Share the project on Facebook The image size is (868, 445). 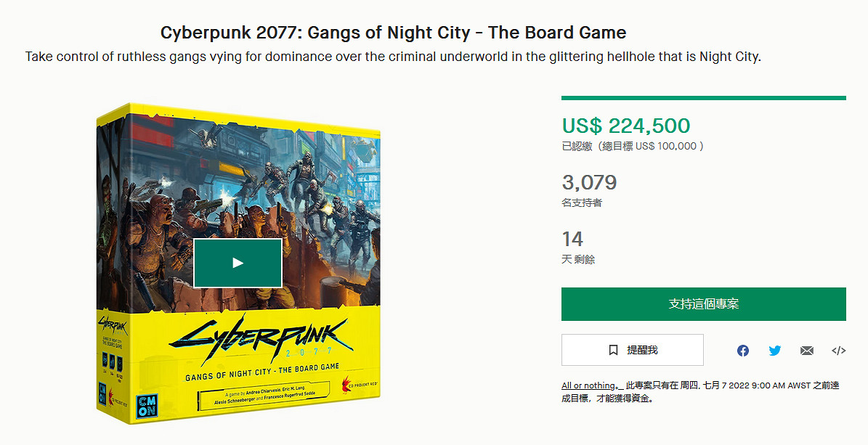(x=743, y=351)
